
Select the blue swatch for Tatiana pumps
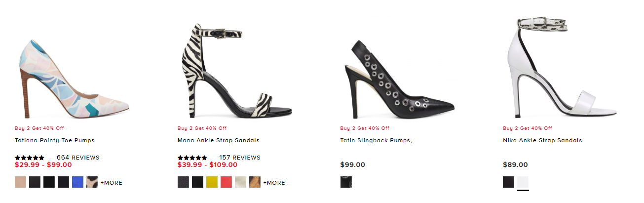click(78, 182)
